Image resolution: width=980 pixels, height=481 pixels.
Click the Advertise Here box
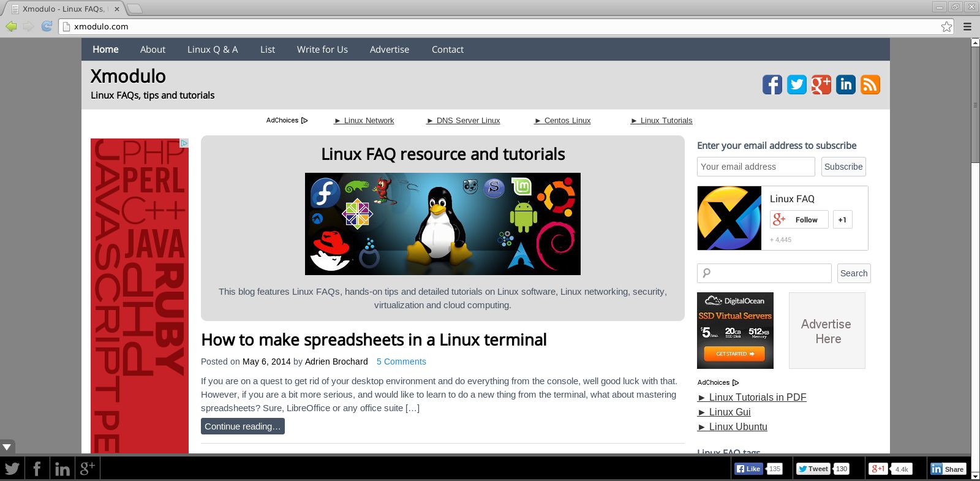tap(827, 330)
